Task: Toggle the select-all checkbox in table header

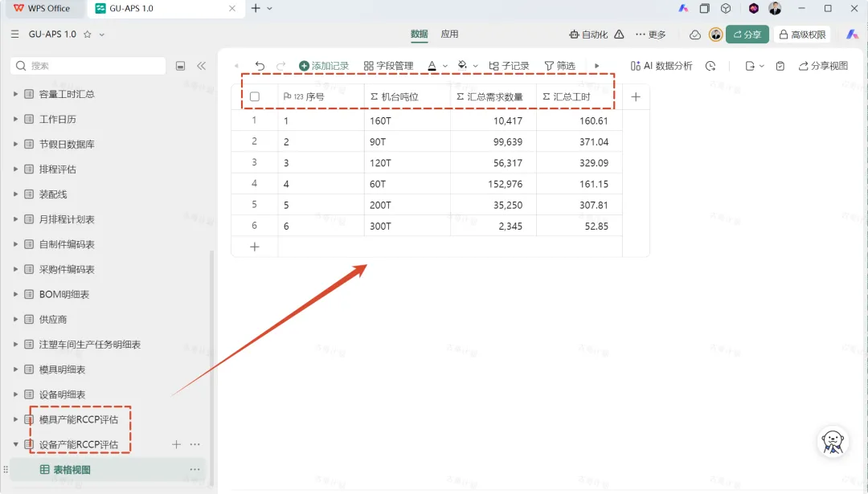Action: (x=255, y=97)
